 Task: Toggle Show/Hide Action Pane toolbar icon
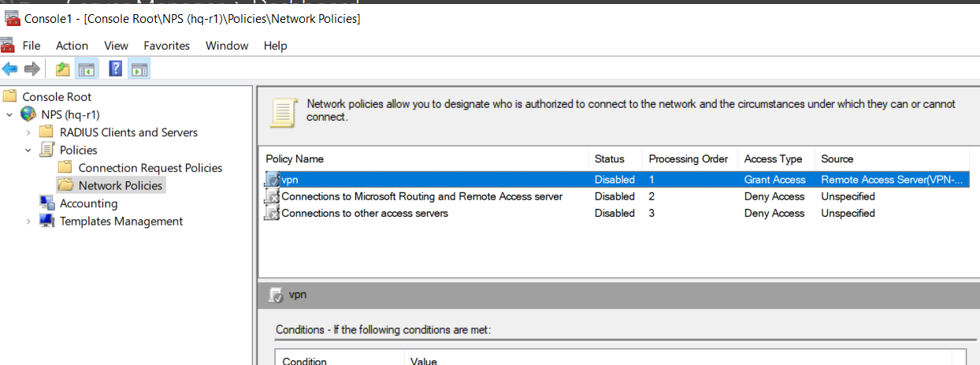click(x=139, y=69)
